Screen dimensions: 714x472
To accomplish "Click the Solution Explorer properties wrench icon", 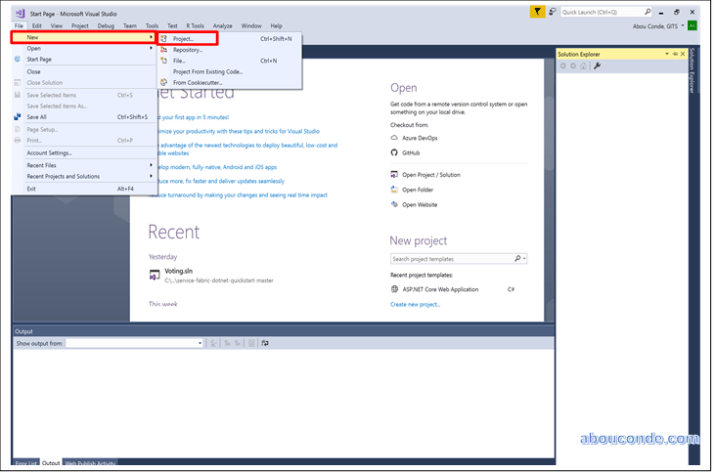I will point(597,66).
